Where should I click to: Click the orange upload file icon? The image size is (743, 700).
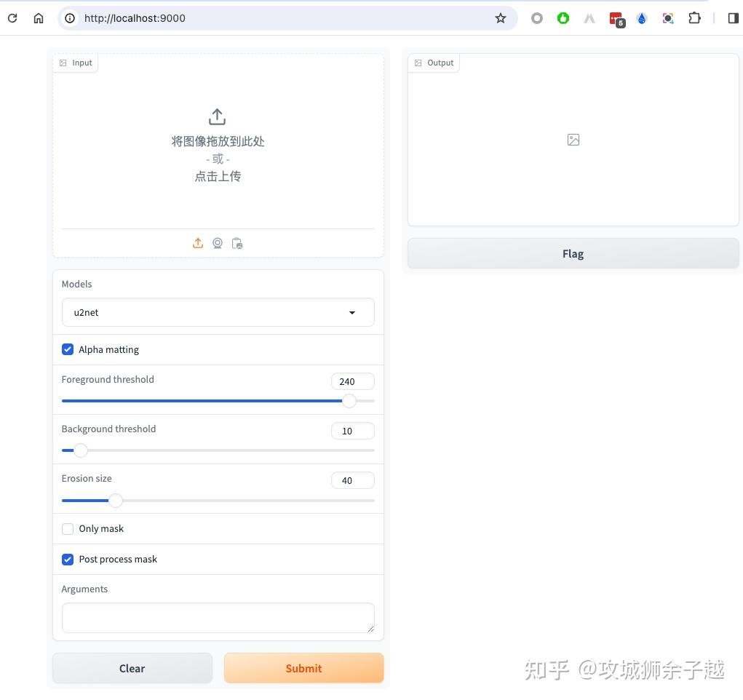pyautogui.click(x=197, y=243)
